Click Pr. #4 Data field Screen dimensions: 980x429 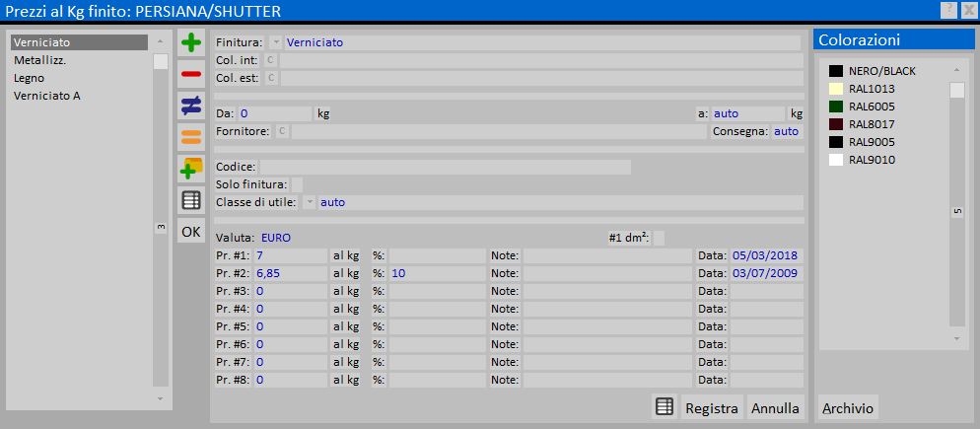766,309
